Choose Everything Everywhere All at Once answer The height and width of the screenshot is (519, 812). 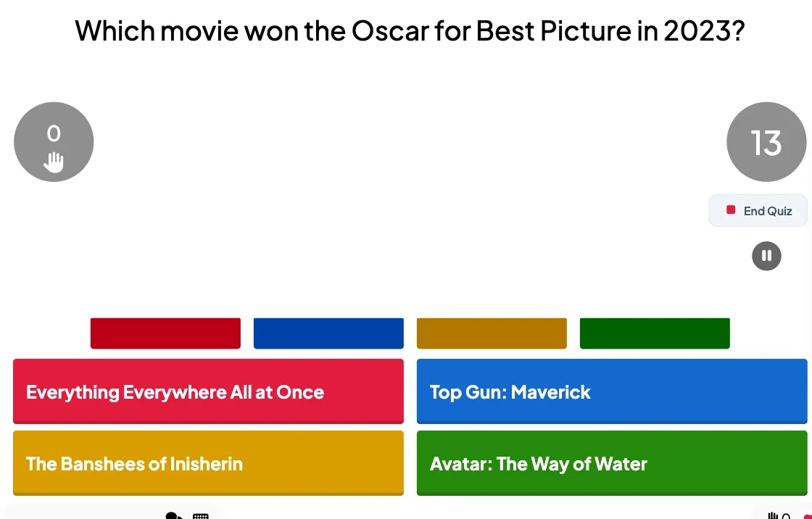coord(208,391)
